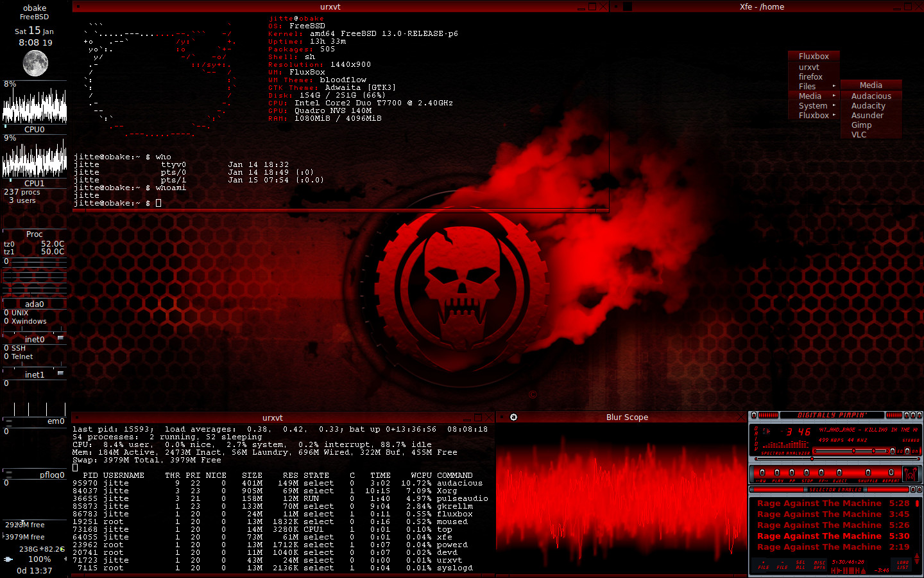
Task: Select the 5:26 Rage Against The Machine track
Action: pos(833,525)
